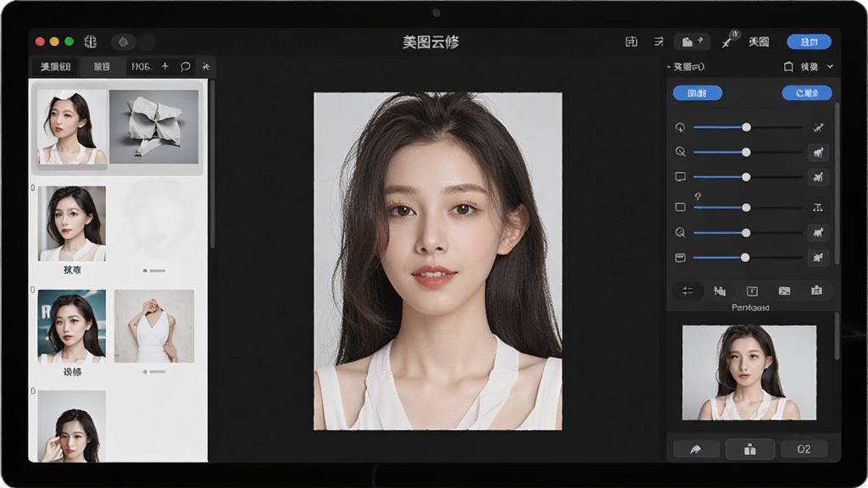Click the plus icon in left panel tabs

point(165,66)
